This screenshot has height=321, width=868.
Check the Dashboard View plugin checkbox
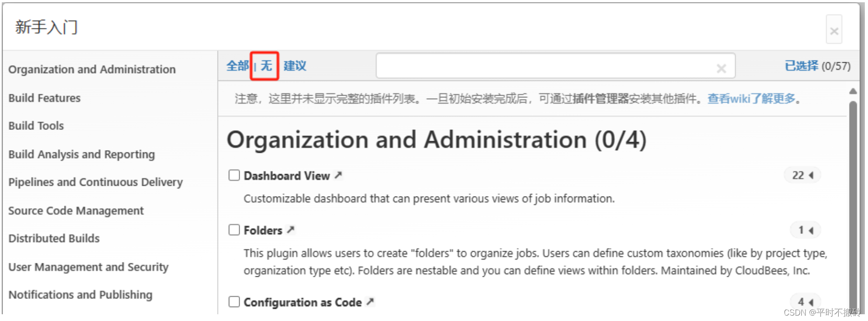click(x=234, y=175)
